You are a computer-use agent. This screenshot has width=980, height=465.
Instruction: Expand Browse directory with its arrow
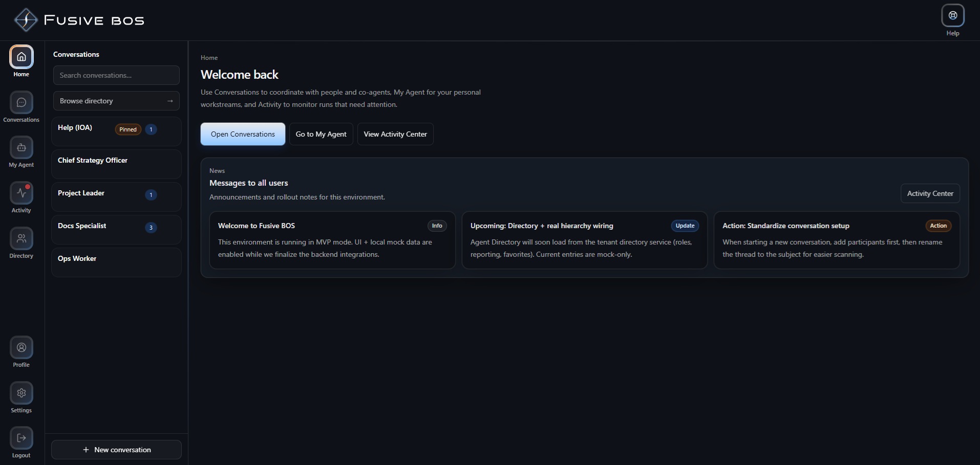pos(170,101)
